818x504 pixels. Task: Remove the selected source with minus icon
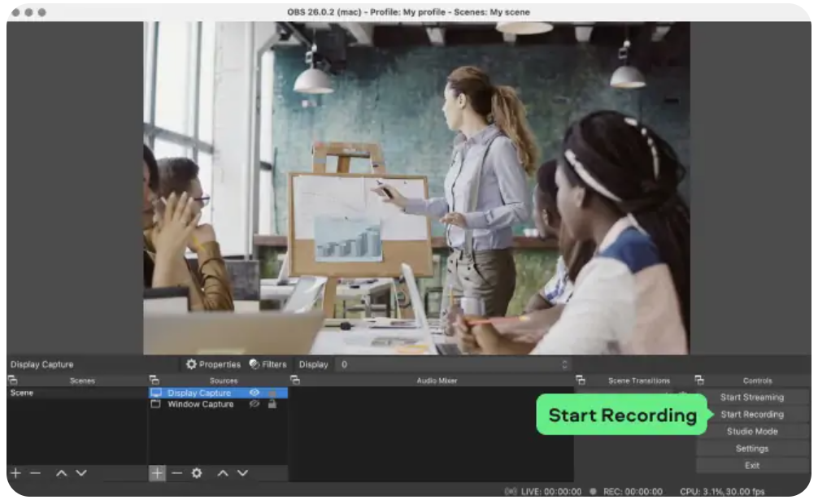[176, 473]
